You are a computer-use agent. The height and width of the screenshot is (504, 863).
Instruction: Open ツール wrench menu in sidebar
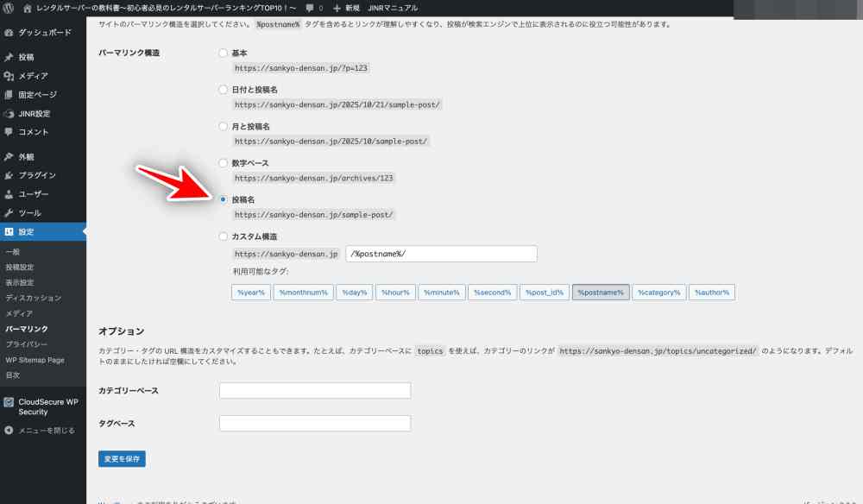(9, 213)
